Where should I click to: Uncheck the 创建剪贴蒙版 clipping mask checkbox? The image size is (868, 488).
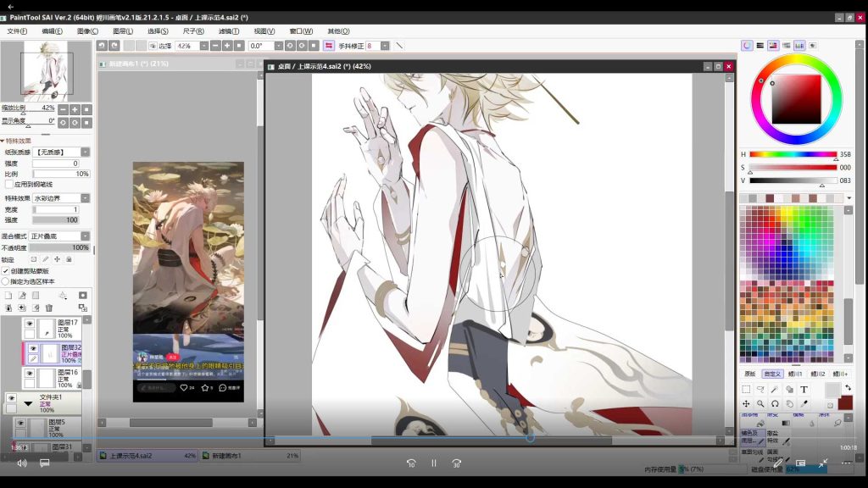tap(6, 271)
